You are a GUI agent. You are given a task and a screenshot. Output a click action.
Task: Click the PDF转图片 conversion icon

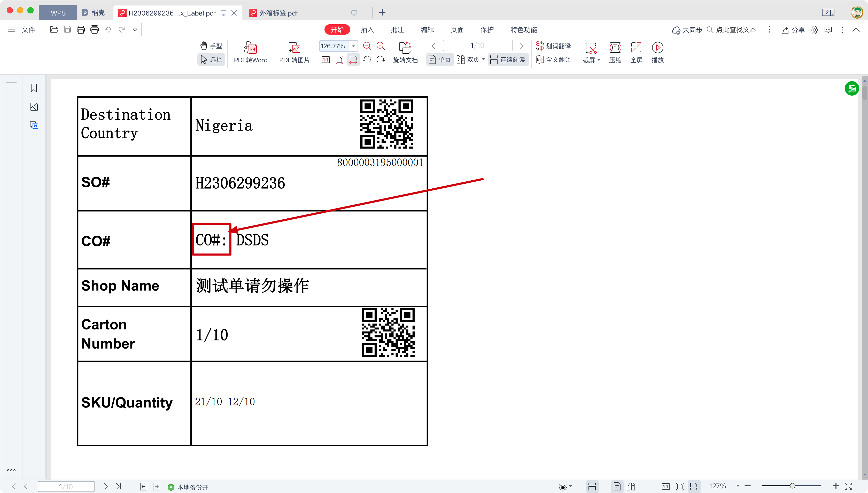point(294,48)
